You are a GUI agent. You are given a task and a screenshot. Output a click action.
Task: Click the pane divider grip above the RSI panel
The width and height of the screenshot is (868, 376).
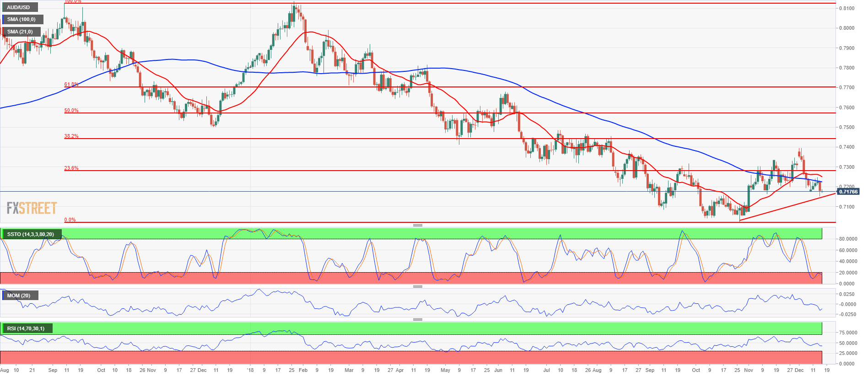click(x=417, y=319)
